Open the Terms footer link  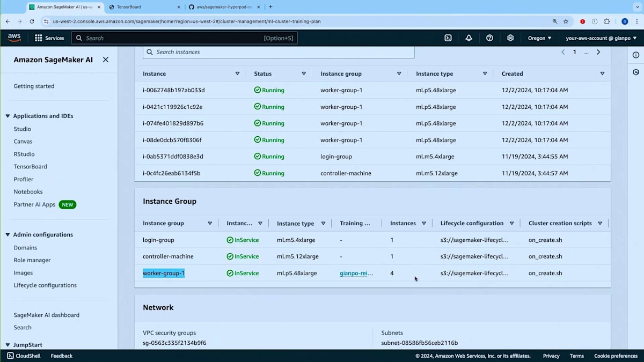[576, 356]
